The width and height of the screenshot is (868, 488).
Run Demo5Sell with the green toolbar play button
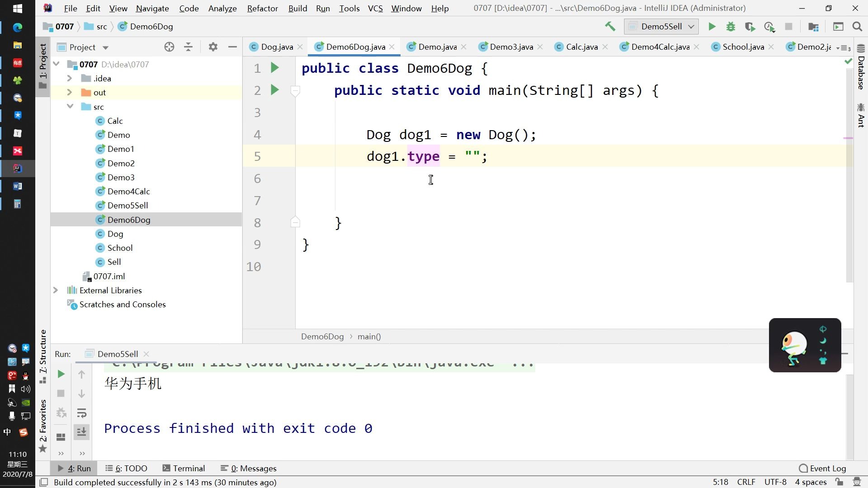[x=712, y=27]
